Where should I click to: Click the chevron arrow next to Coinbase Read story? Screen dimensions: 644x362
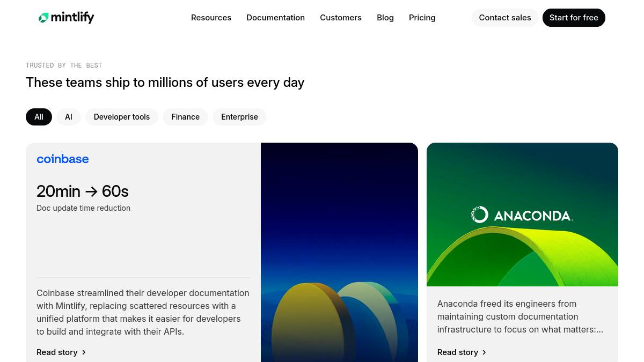[x=84, y=352]
